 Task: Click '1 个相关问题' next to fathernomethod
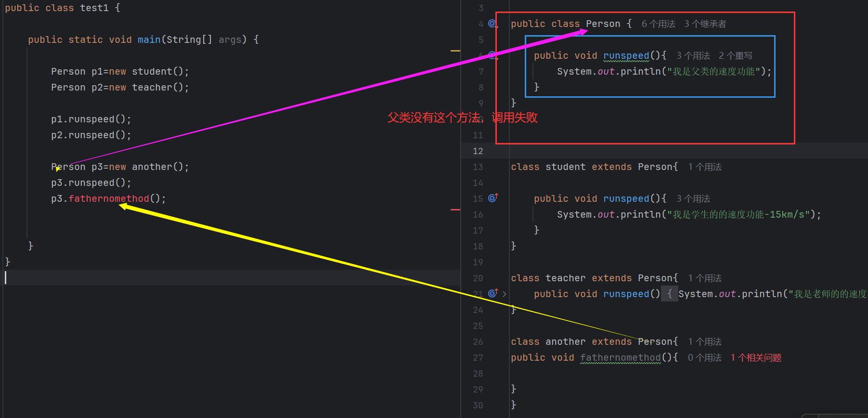756,358
